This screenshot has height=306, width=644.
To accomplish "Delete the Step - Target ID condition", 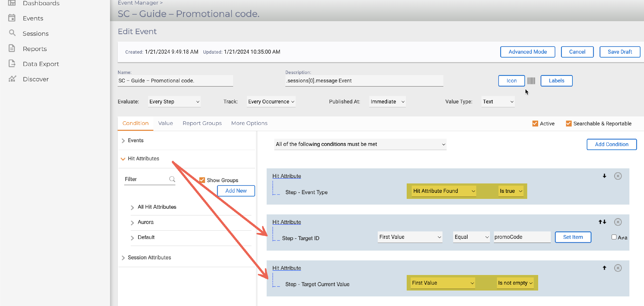I will point(618,222).
